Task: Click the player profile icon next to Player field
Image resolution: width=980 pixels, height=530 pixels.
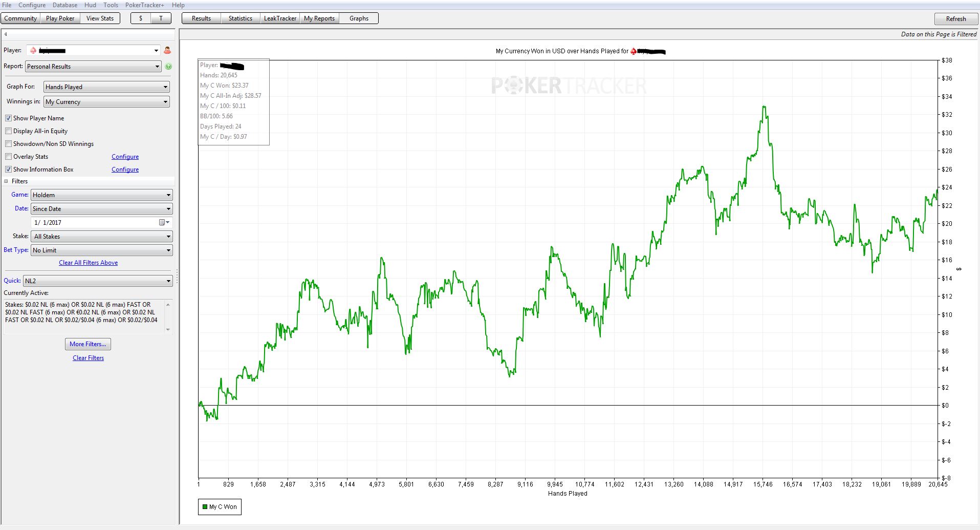Action: (x=167, y=50)
